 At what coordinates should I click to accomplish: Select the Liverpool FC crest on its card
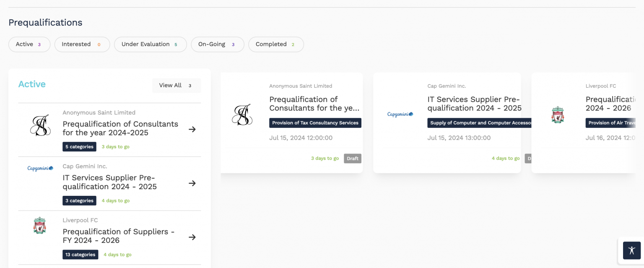click(x=558, y=114)
